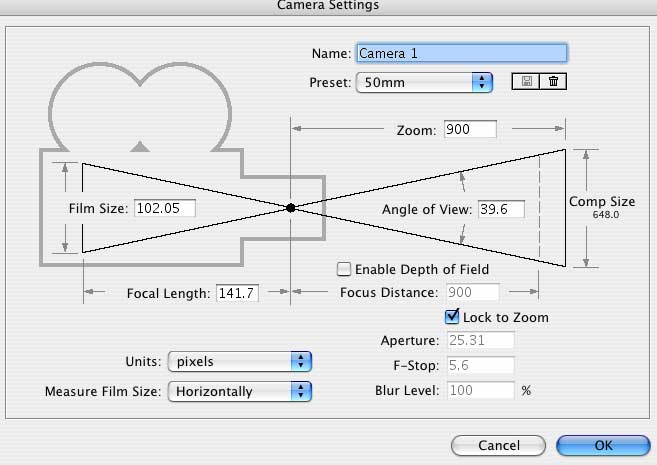Open the Units pixels dropdown

point(240,361)
